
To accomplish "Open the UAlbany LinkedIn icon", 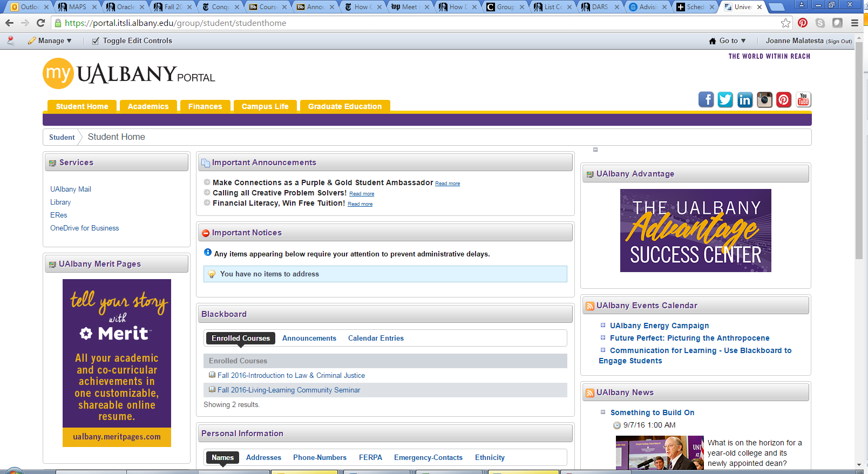I will point(745,99).
